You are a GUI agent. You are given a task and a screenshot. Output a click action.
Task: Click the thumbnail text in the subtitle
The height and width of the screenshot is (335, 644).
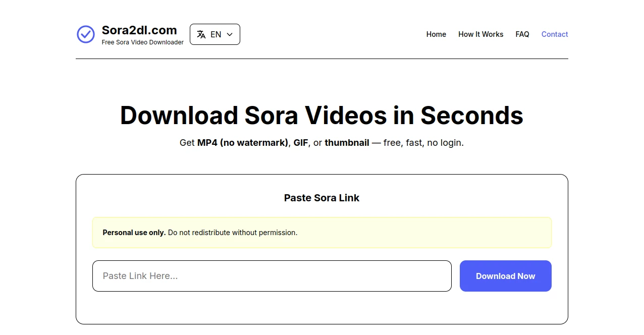347,143
